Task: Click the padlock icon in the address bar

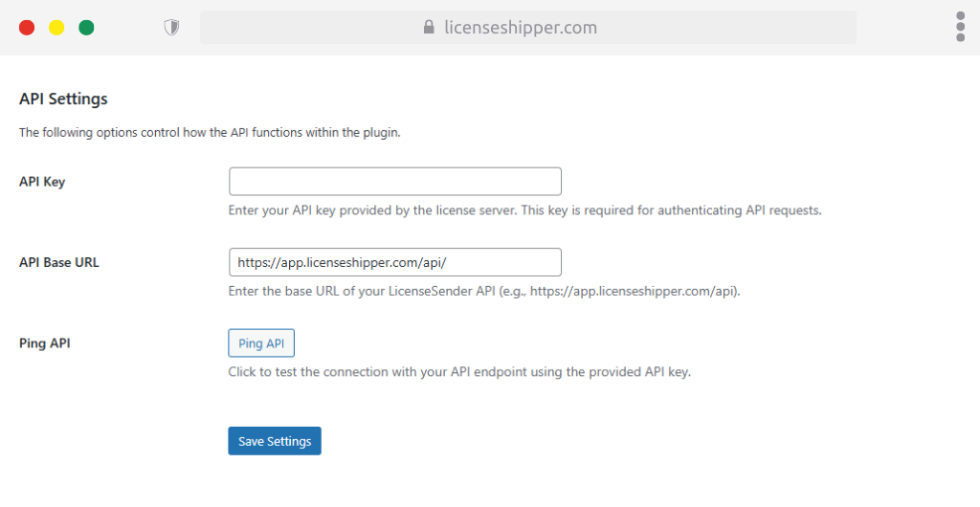Action: pyautogui.click(x=429, y=28)
